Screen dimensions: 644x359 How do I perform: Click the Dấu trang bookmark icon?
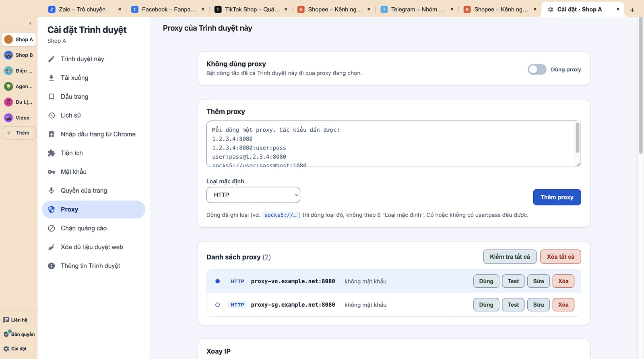click(52, 97)
